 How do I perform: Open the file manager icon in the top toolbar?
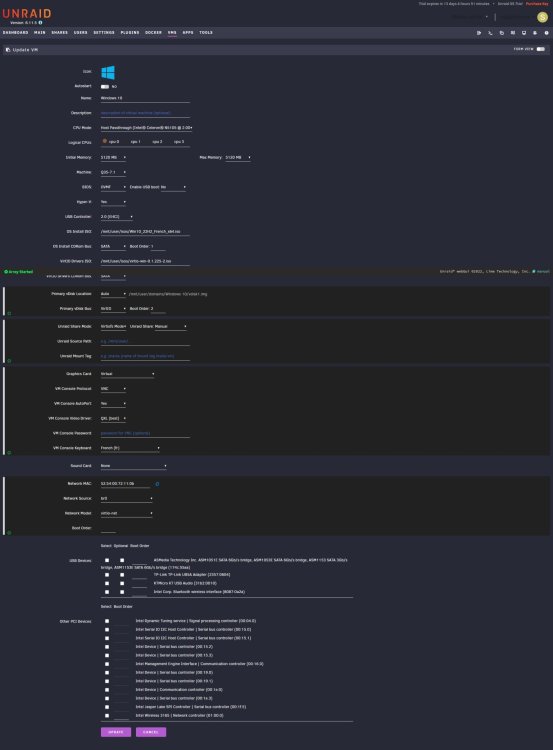coord(501,33)
